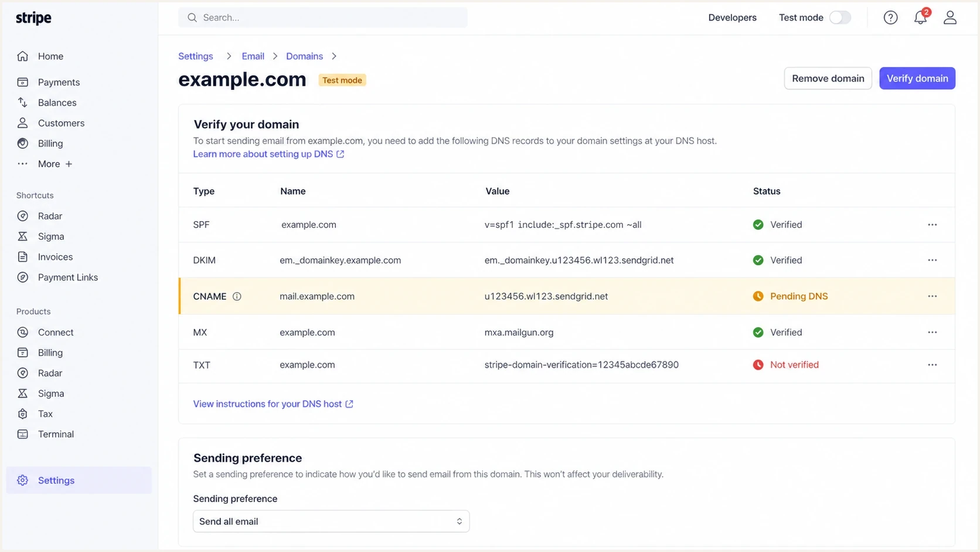Click the Settings breadcrumb link
Viewport: 980px width, 552px height.
195,56
